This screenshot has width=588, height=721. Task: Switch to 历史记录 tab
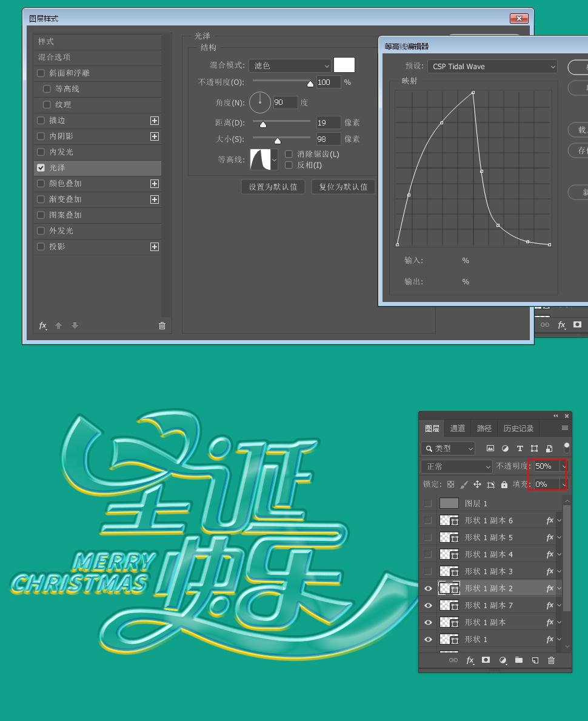(x=518, y=428)
